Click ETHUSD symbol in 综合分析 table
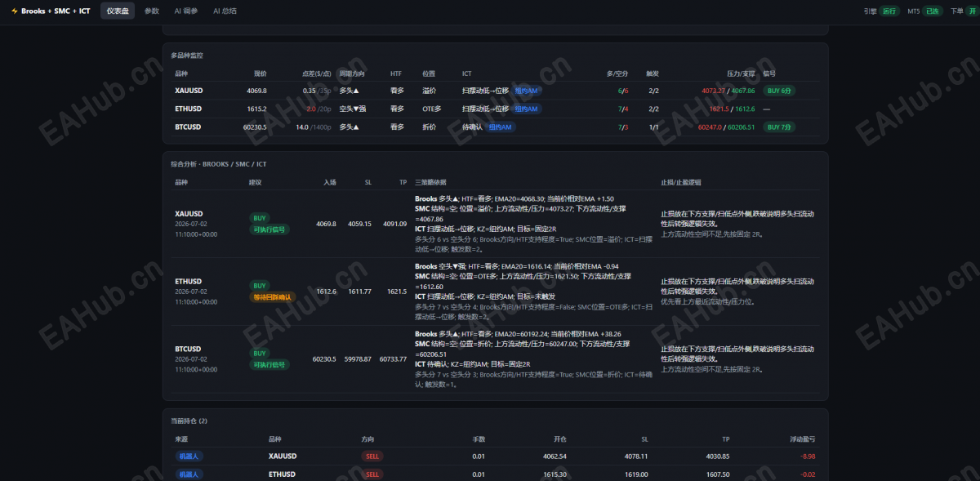980x481 pixels. pos(188,281)
